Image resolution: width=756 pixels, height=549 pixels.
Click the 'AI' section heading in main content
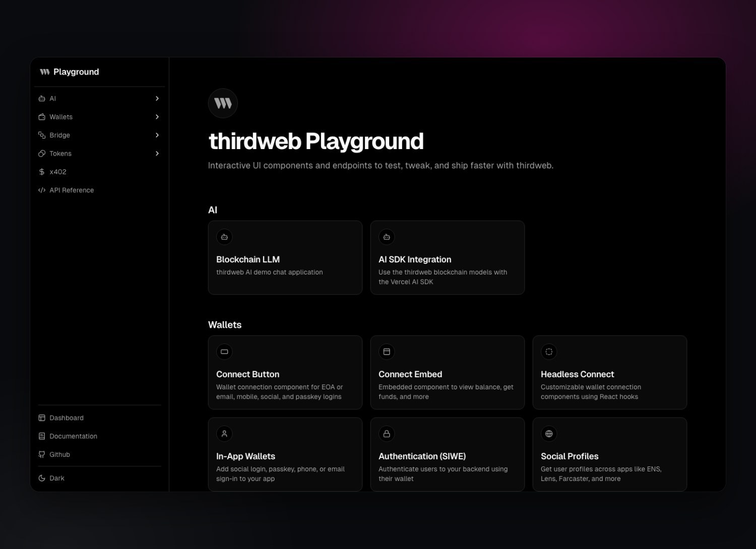coord(213,210)
